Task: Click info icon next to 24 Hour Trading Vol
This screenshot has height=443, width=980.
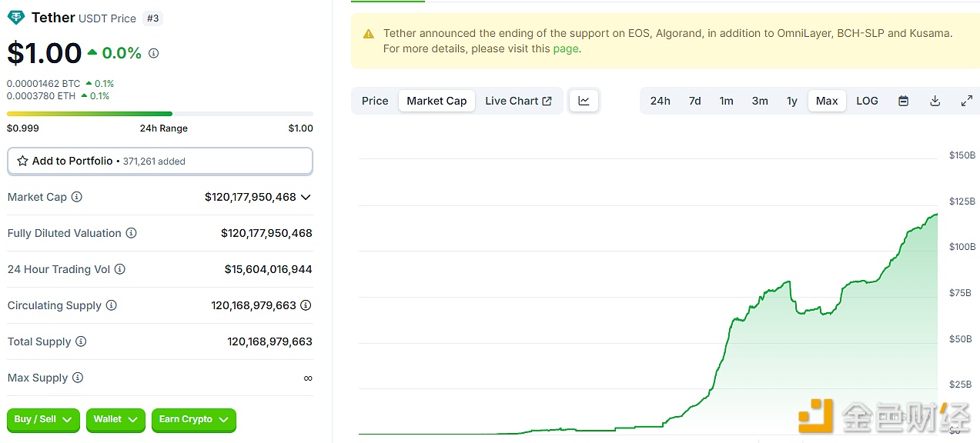Action: pyautogui.click(x=119, y=269)
